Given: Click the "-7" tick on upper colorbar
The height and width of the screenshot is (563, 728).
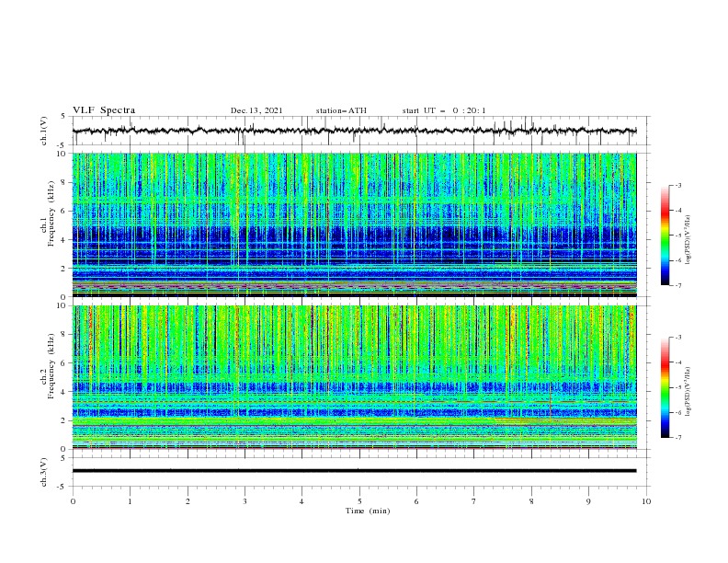Looking at the screenshot, I should [677, 285].
